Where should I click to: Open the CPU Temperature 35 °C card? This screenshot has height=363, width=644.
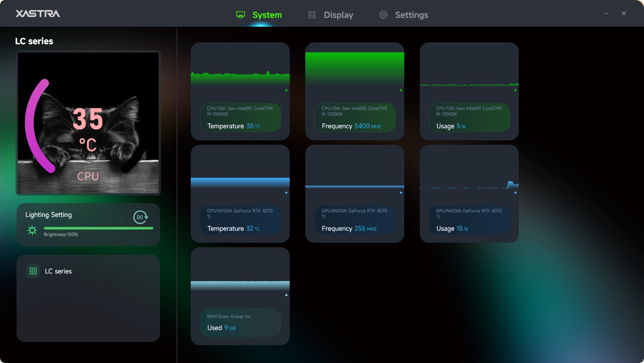pos(240,91)
